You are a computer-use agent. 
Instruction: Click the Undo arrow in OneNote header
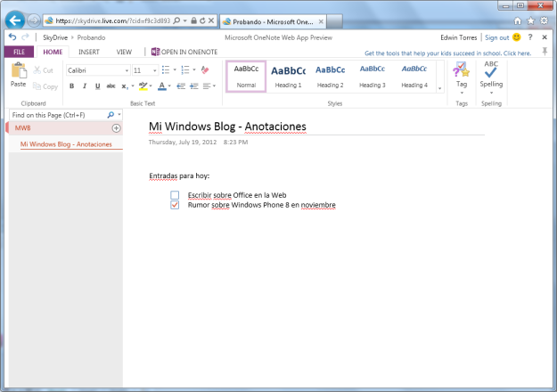coord(12,37)
